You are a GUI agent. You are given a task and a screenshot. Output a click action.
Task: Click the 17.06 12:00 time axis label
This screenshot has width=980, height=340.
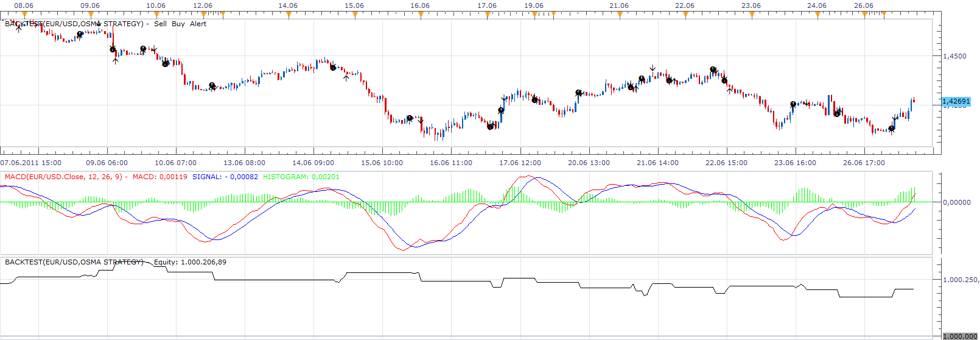(520, 163)
